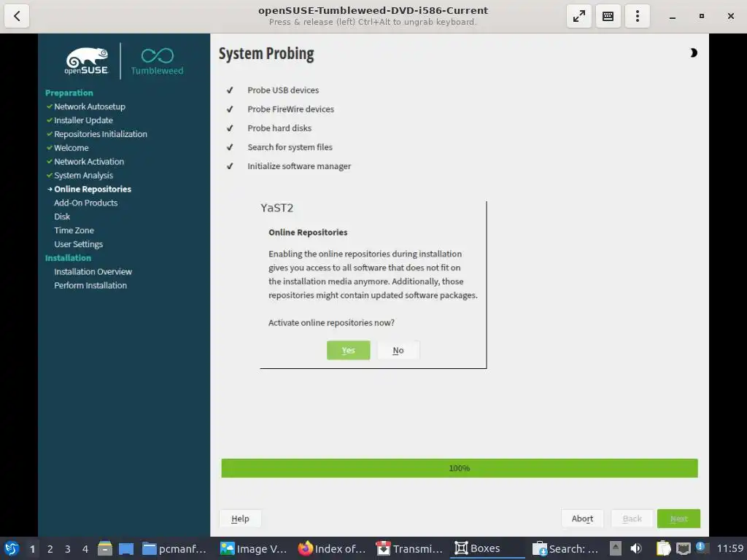Click the green Next button
This screenshot has height=560, width=747.
[x=678, y=518]
